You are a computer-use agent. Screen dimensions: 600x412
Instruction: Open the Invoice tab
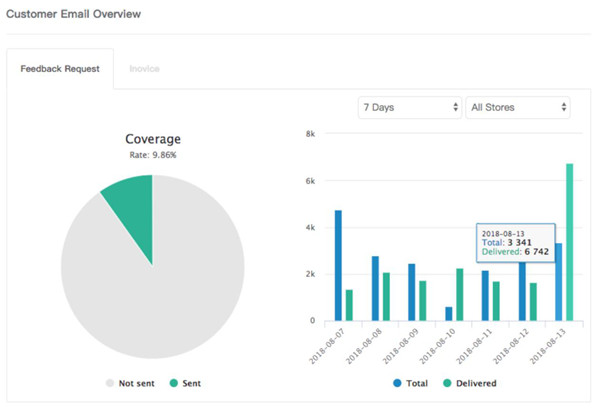click(x=142, y=69)
